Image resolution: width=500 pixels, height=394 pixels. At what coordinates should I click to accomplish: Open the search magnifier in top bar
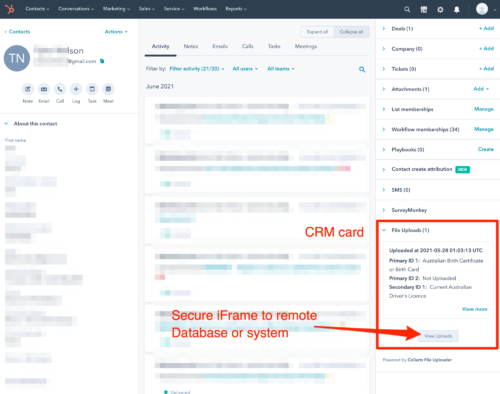click(x=407, y=9)
